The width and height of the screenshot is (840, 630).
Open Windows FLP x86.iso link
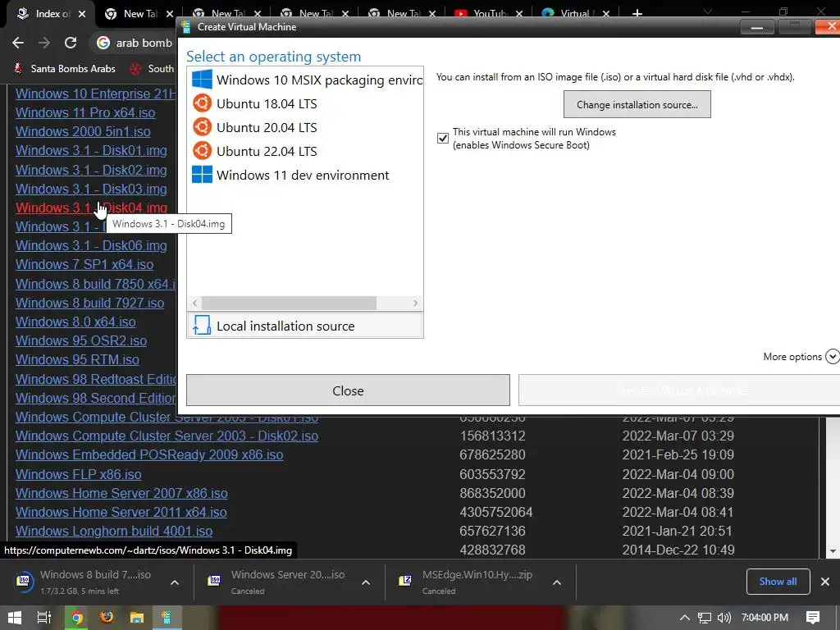(x=78, y=475)
